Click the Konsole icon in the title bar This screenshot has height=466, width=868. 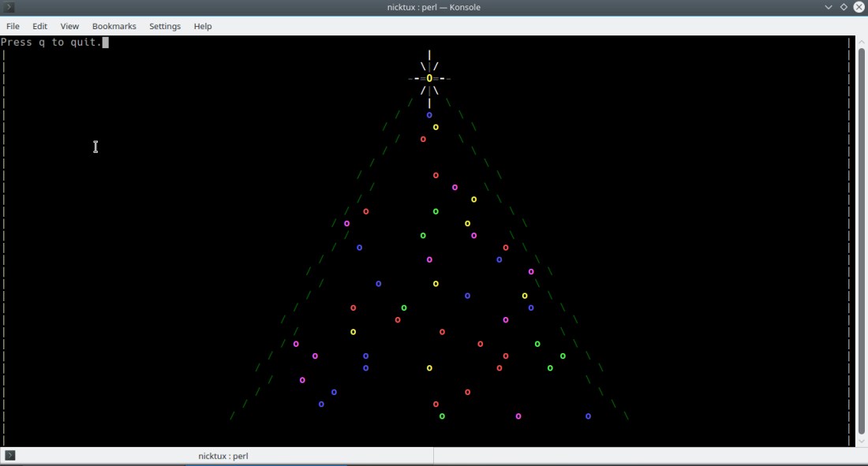click(x=9, y=7)
